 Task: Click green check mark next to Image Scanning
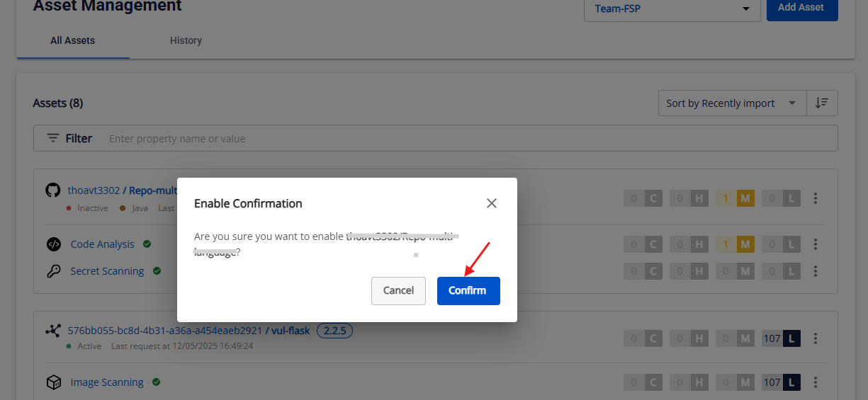(x=156, y=382)
